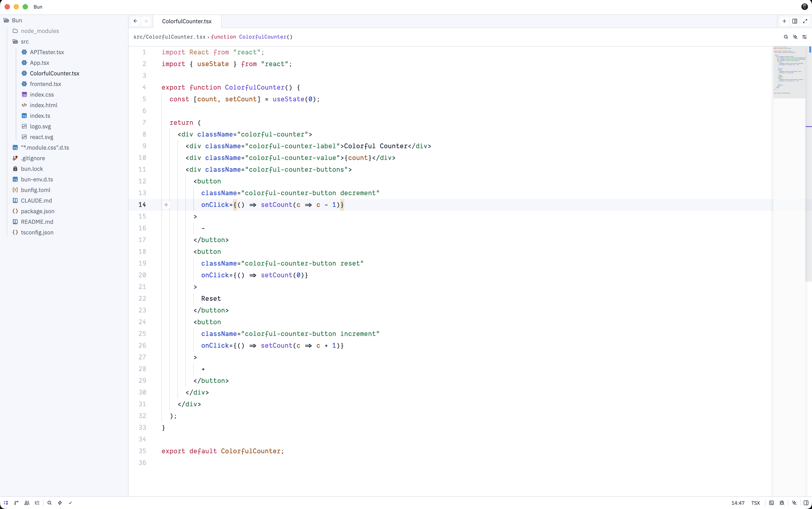The width and height of the screenshot is (812, 509).
Task: Open the debugger panel bug icon
Action: [782, 503]
